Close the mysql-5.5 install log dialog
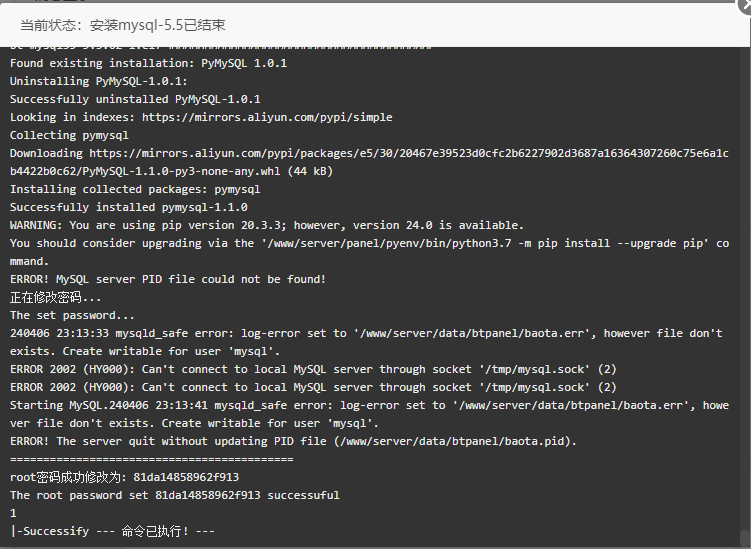Viewport: 751px width, 549px height. click(x=745, y=5)
